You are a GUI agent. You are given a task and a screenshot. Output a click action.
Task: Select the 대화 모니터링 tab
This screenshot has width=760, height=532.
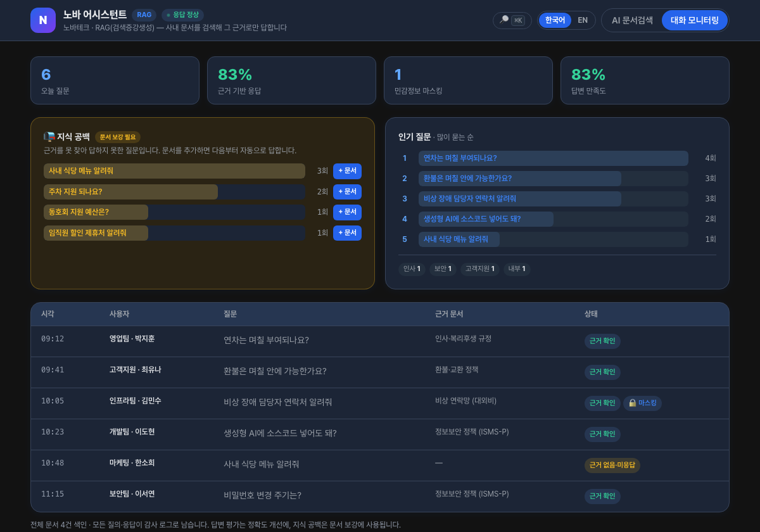[x=695, y=20]
